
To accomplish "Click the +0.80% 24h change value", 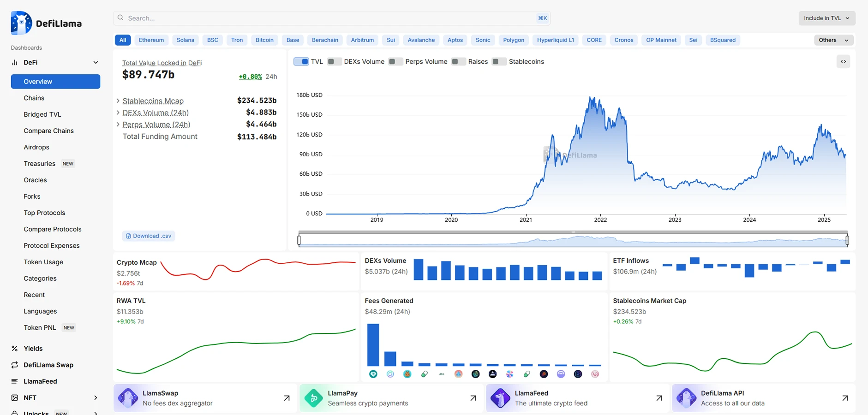I will (x=250, y=77).
